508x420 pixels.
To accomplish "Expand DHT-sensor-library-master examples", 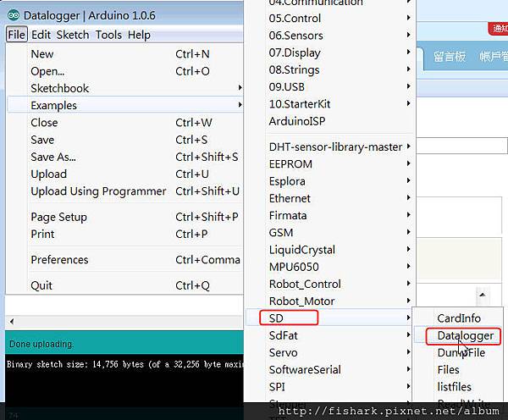I will 330,146.
